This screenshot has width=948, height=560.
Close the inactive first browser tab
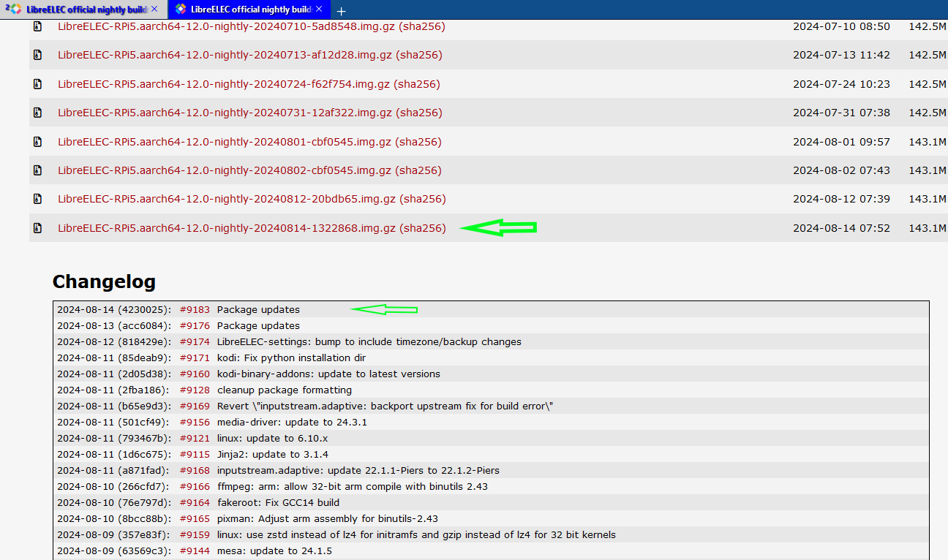tap(154, 9)
